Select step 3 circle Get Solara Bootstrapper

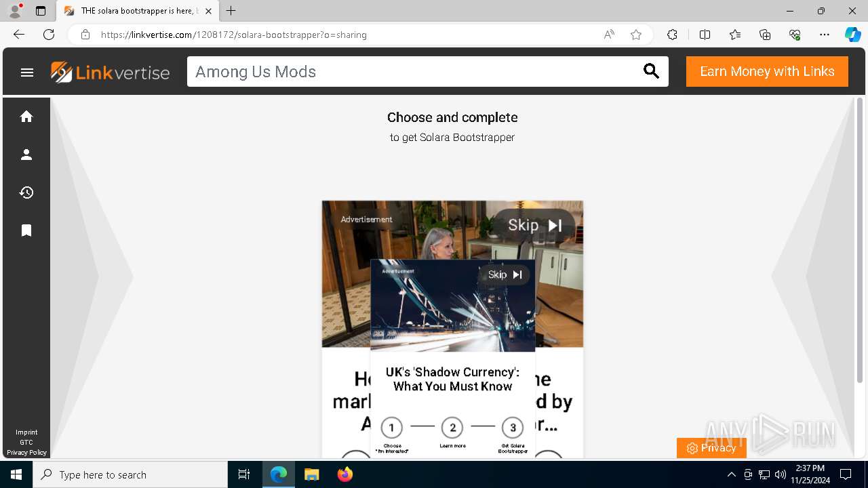point(513,428)
